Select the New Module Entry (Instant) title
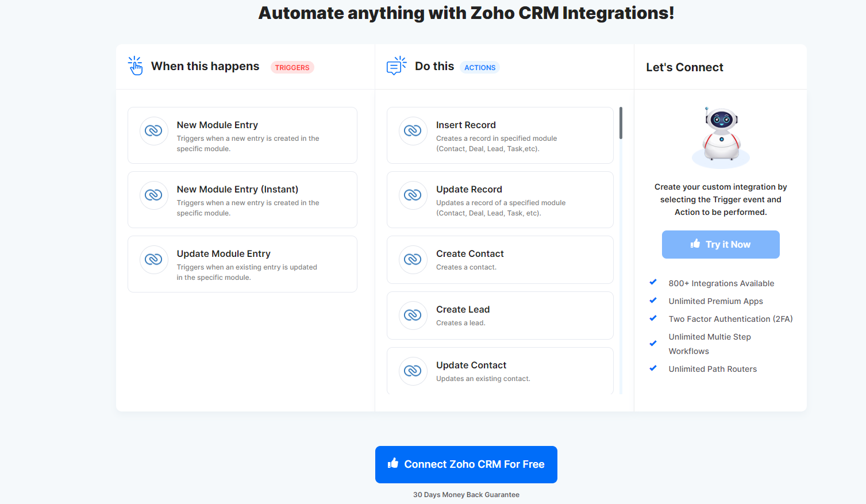Viewport: 866px width, 504px height. pyautogui.click(x=237, y=189)
